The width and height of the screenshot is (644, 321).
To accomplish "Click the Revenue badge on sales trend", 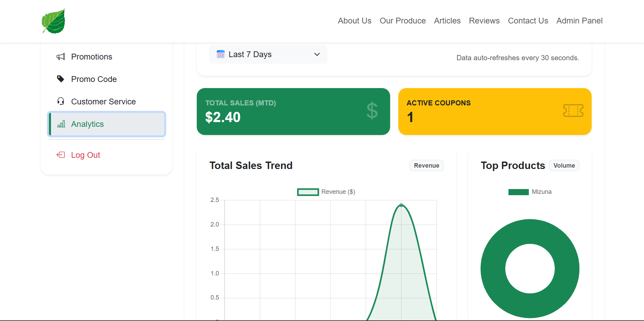I will (427, 166).
